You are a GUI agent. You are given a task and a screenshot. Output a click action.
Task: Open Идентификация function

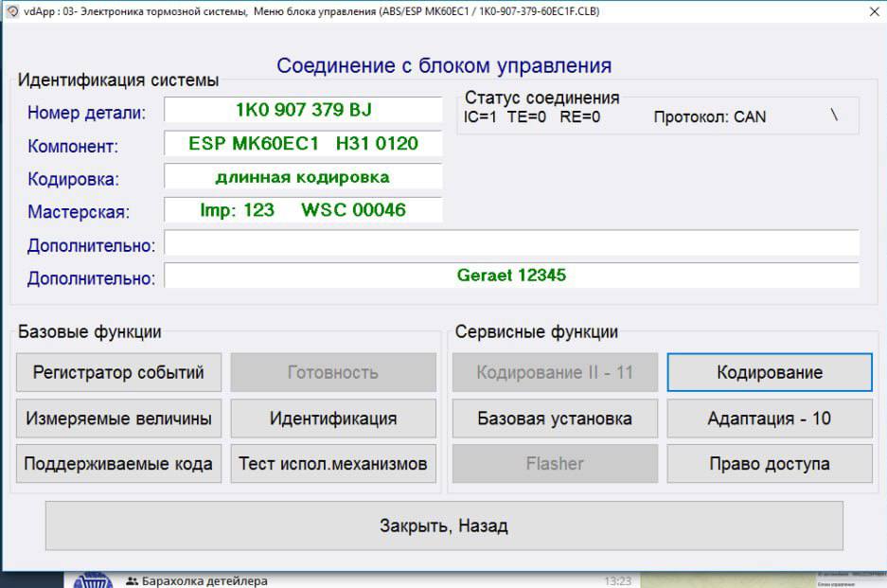click(333, 419)
